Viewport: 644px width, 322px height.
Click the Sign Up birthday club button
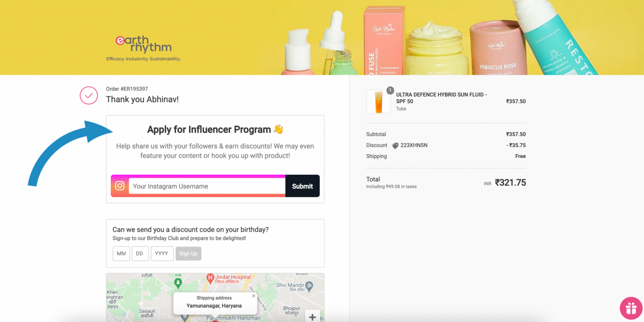click(x=188, y=253)
